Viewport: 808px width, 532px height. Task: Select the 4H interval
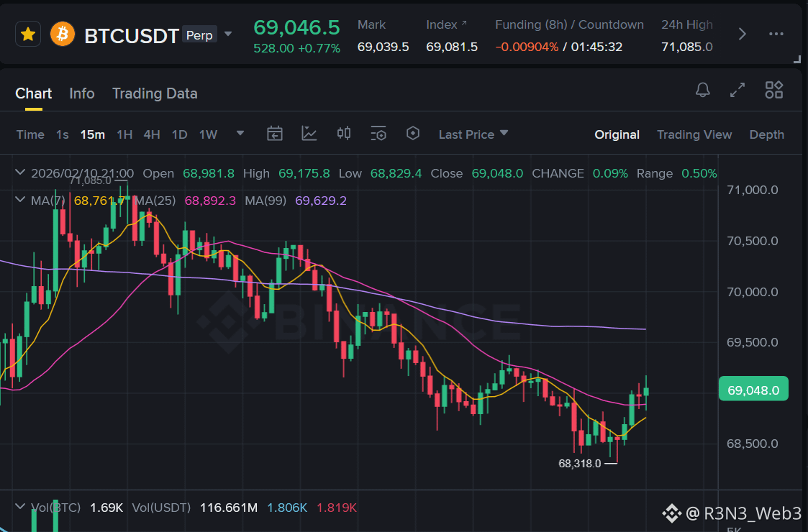pos(152,134)
